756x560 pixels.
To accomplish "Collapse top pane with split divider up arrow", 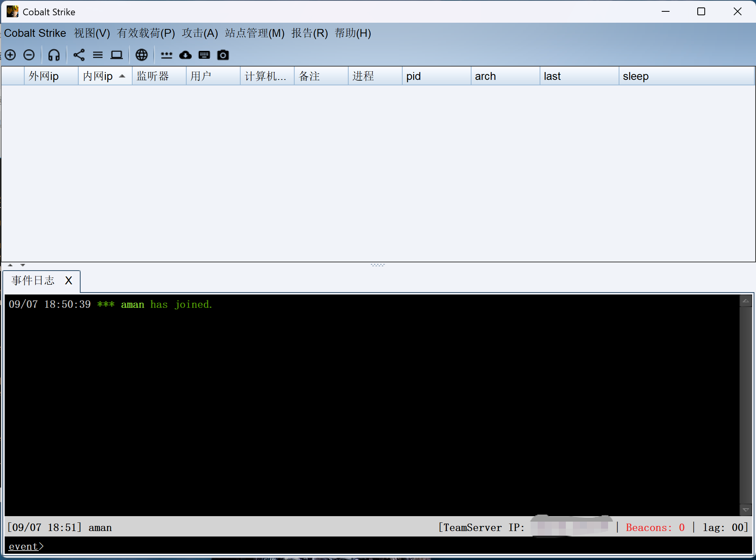I will point(10,265).
